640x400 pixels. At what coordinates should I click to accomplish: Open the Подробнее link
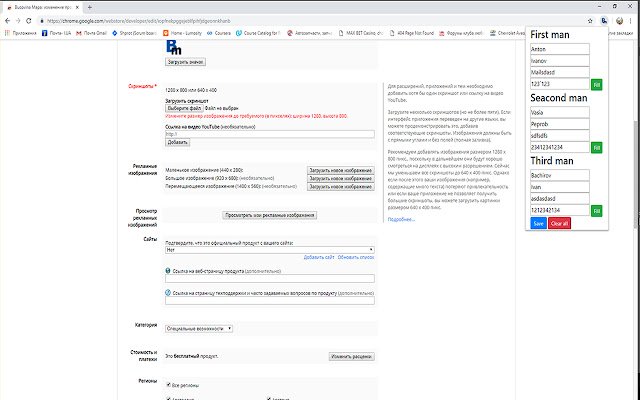pyautogui.click(x=401, y=219)
